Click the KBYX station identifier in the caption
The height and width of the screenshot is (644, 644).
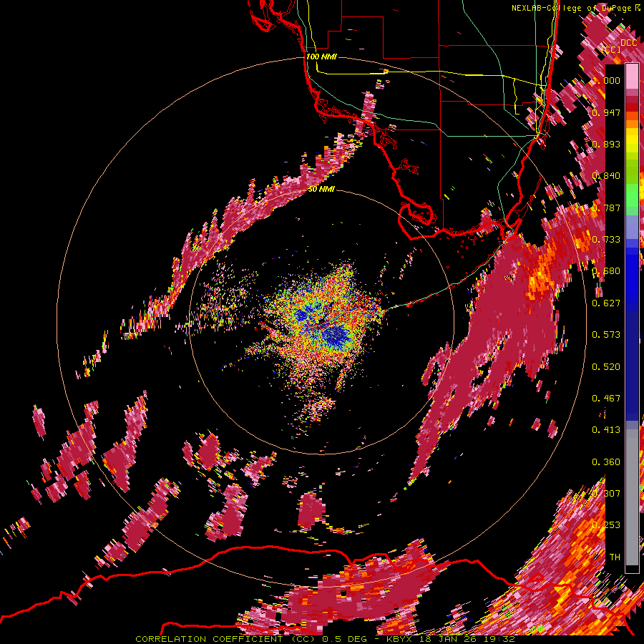pyautogui.click(x=399, y=639)
